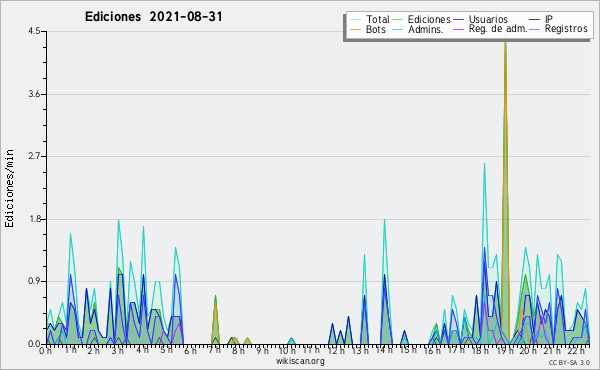600x370 pixels.
Task: Click the CC BY-SA 3.0 license text
Action: coord(569,362)
